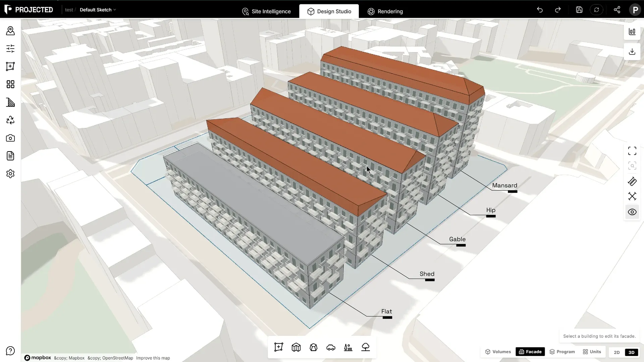Open the parameters sliders panel

click(x=10, y=49)
